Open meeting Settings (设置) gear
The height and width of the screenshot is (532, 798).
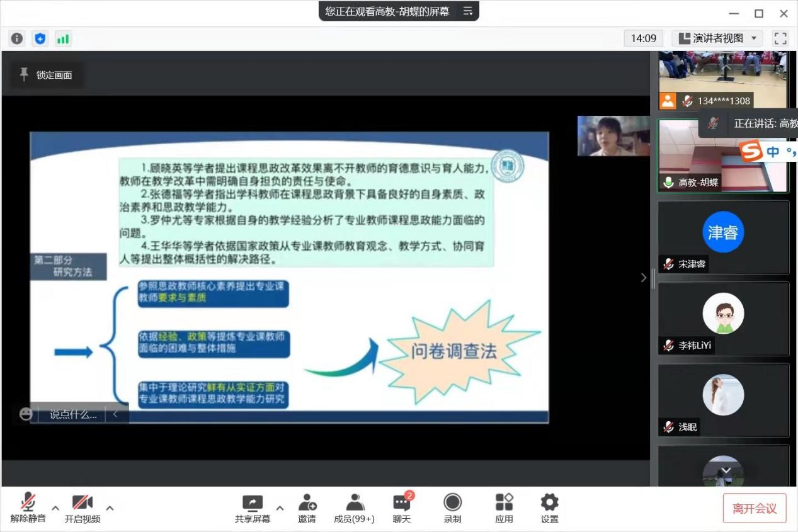tap(549, 508)
